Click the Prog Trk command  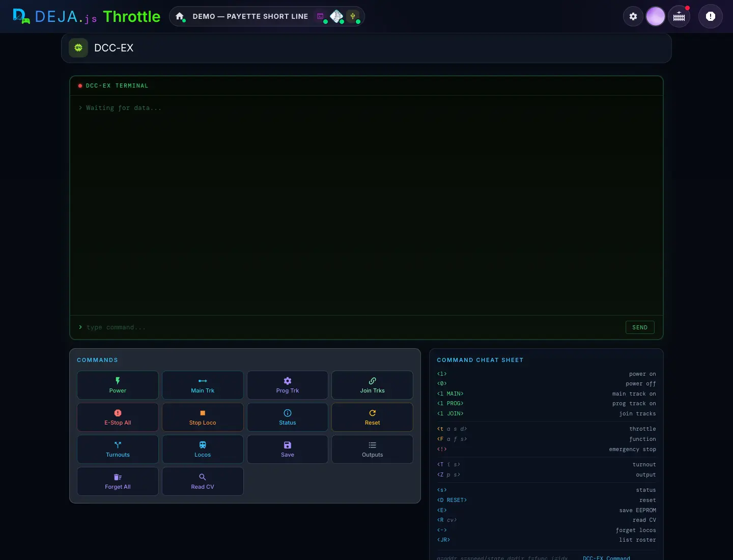click(x=288, y=385)
